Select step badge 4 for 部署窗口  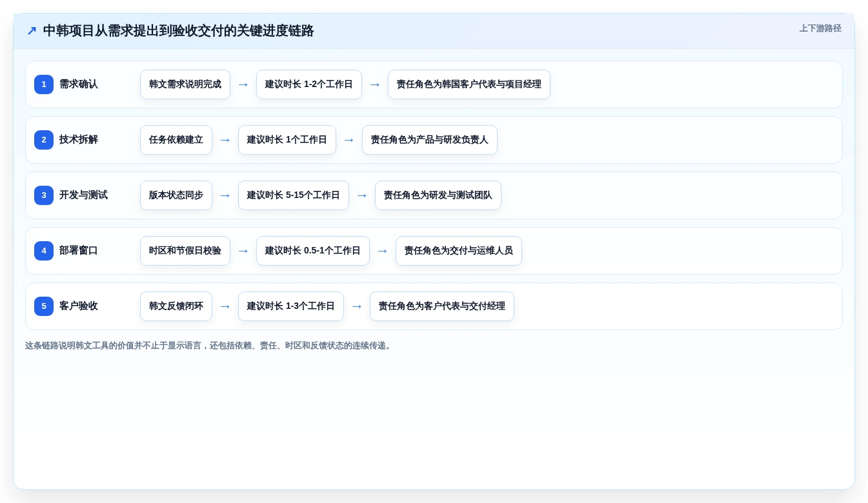44,251
